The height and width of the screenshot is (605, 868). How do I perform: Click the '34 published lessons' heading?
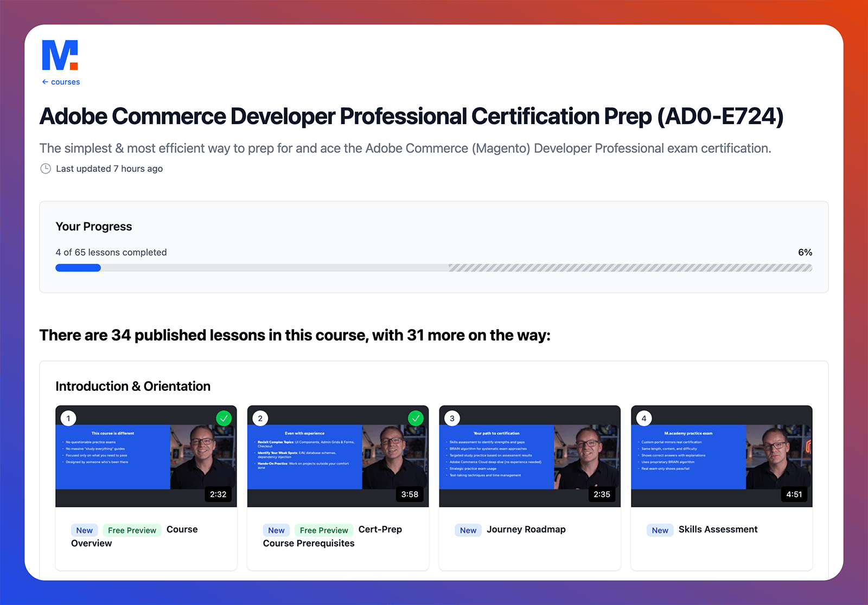tap(295, 335)
